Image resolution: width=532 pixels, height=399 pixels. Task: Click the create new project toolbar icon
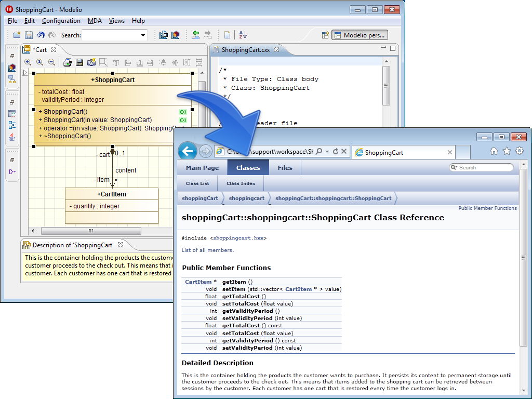coord(17,35)
